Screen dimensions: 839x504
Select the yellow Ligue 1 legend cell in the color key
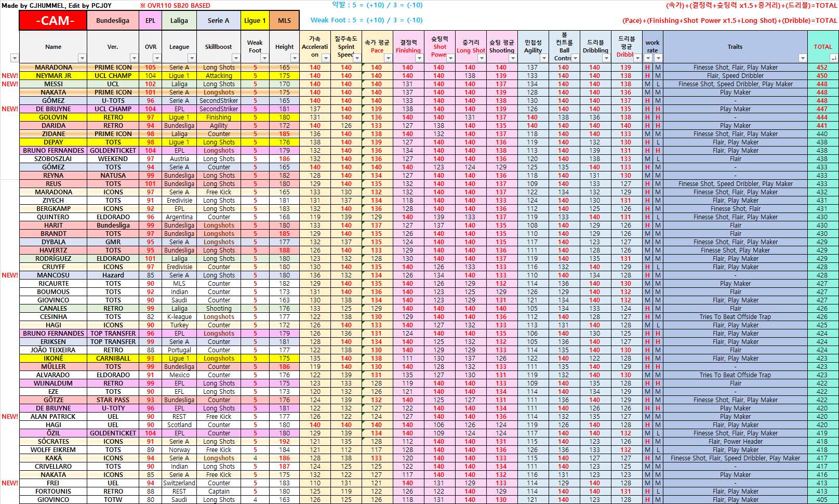(x=255, y=21)
